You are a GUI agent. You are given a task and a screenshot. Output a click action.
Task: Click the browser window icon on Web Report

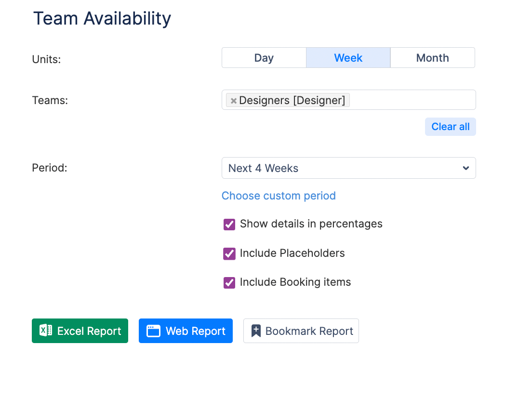coord(153,331)
